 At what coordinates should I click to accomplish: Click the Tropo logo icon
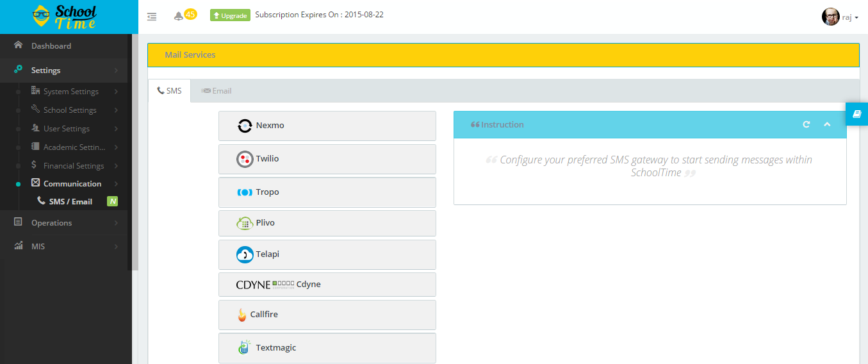click(x=245, y=192)
